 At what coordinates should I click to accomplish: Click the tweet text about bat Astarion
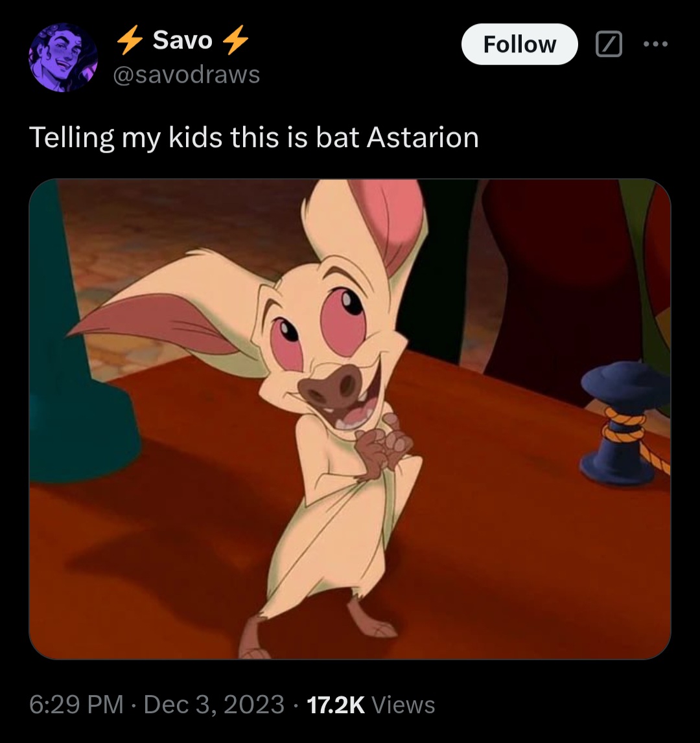(254, 137)
